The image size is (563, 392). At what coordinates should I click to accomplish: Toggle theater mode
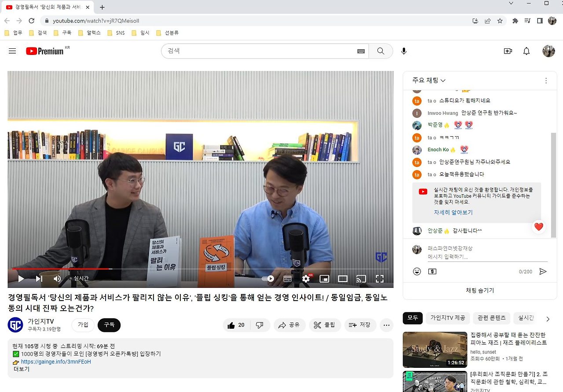343,278
